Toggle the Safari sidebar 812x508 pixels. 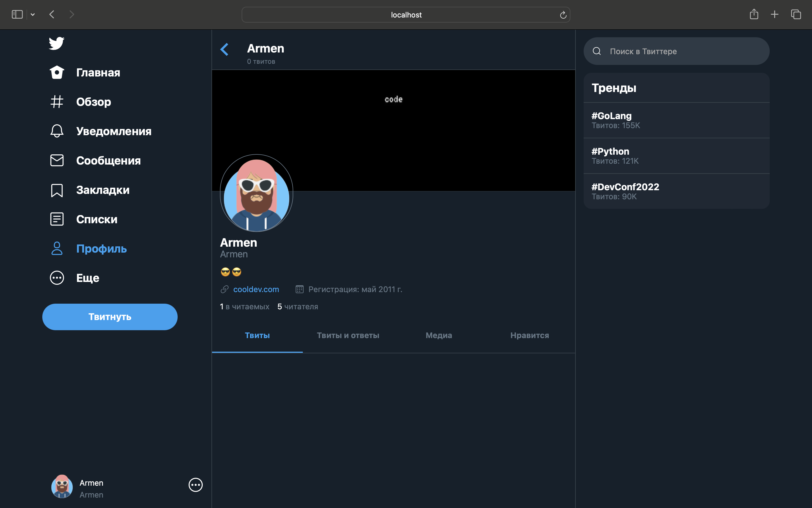[17, 14]
